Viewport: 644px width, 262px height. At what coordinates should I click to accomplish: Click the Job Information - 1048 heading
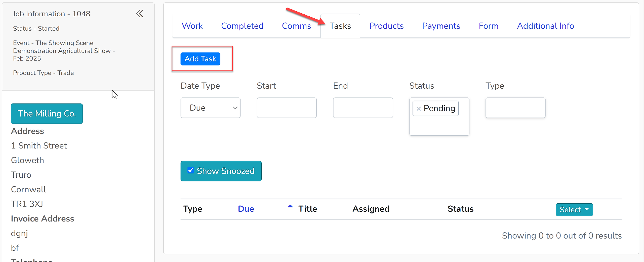(51, 14)
